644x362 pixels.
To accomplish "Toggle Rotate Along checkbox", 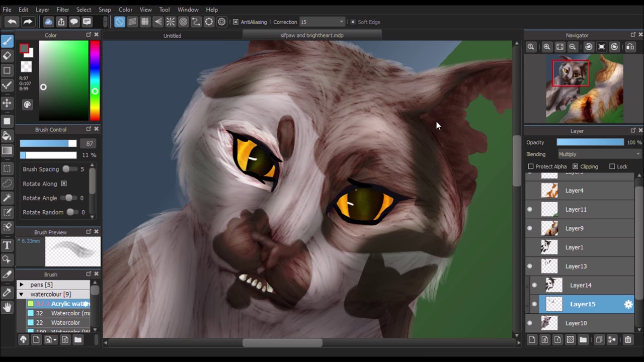I will [64, 184].
